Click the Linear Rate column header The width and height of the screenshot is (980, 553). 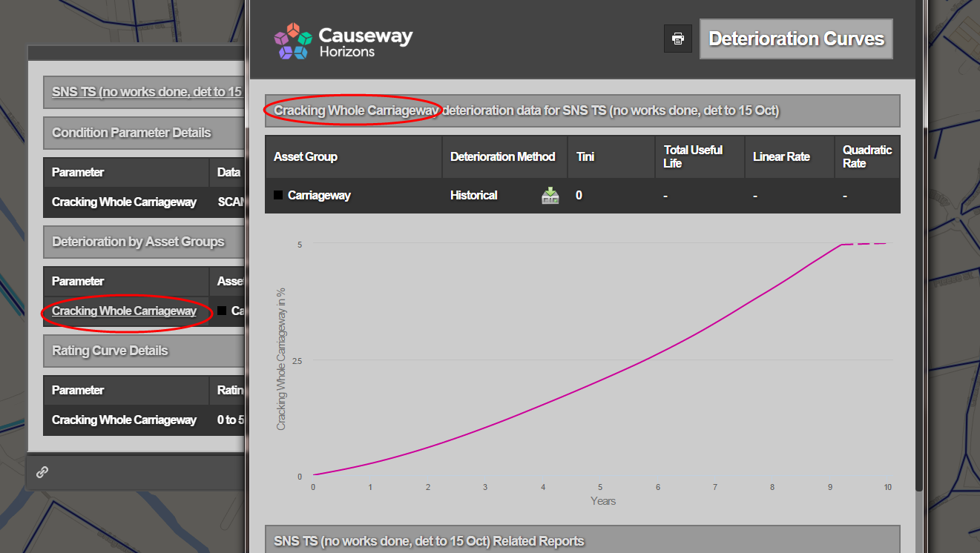click(781, 157)
